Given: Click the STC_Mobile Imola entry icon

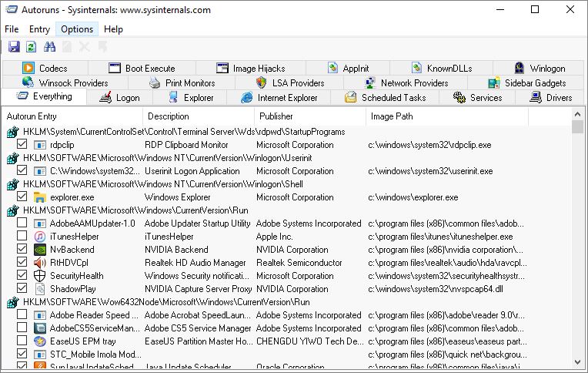Looking at the screenshot, I should (40, 355).
